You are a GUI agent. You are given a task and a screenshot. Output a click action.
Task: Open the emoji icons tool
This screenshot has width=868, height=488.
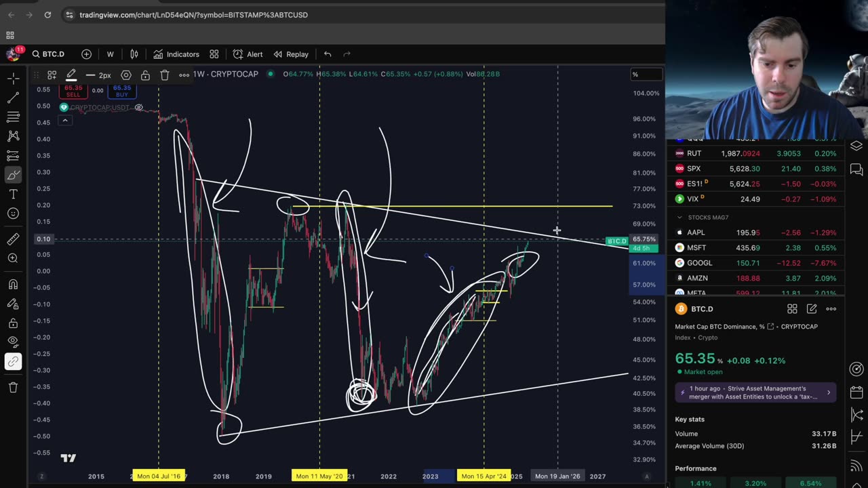(x=13, y=213)
